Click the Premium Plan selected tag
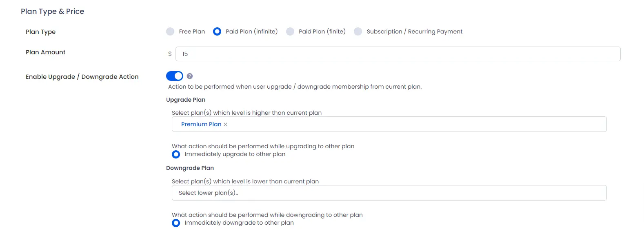The height and width of the screenshot is (232, 644). [201, 124]
